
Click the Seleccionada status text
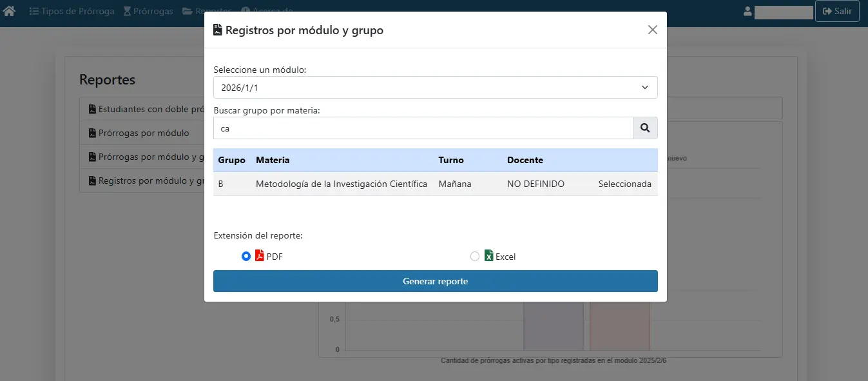(x=624, y=184)
